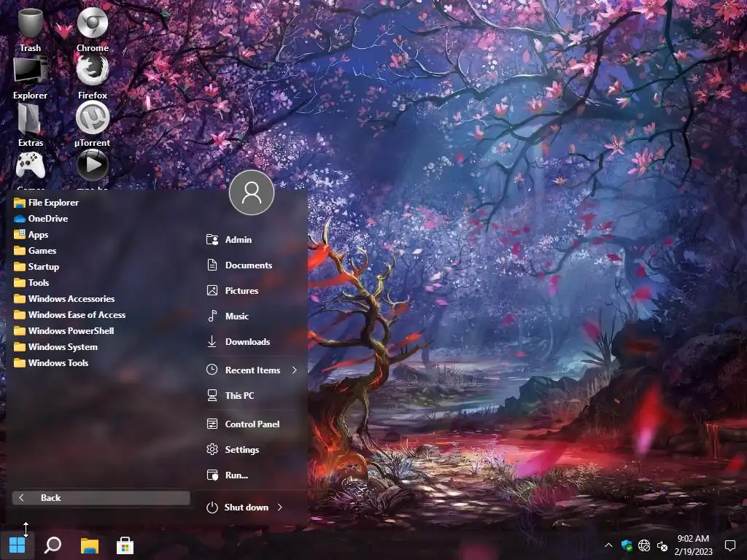Click the media player play-button desktop icon
This screenshot has width=747, height=560.
[93, 165]
